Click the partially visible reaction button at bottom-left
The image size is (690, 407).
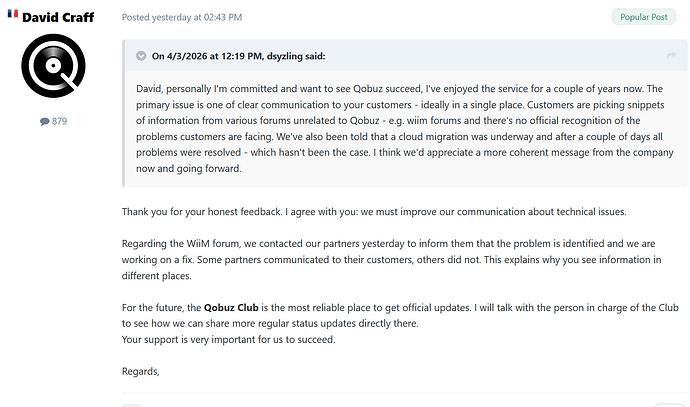tap(132, 405)
